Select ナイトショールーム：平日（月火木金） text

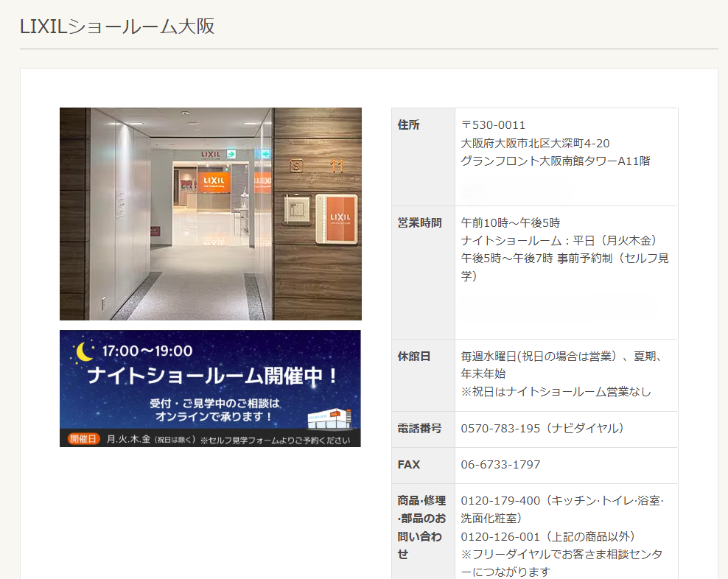[x=559, y=241]
